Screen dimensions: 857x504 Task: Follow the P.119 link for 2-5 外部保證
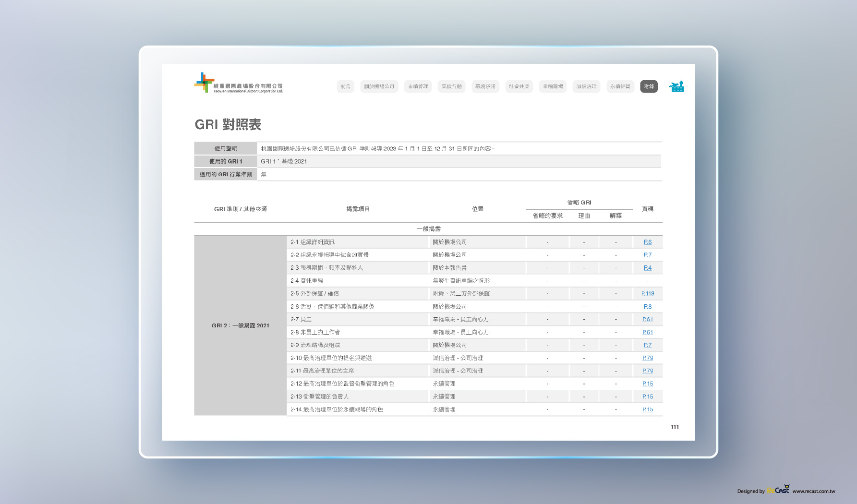pos(648,293)
